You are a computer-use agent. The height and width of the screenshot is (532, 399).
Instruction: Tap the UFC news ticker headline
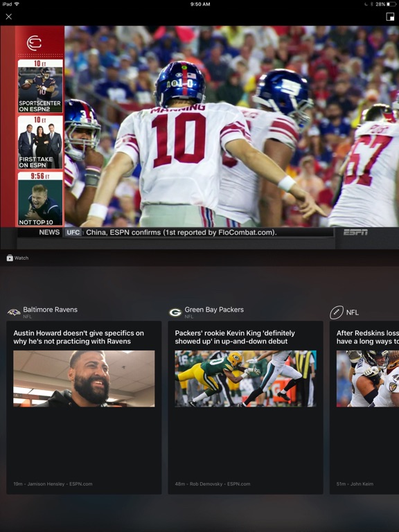[181, 233]
